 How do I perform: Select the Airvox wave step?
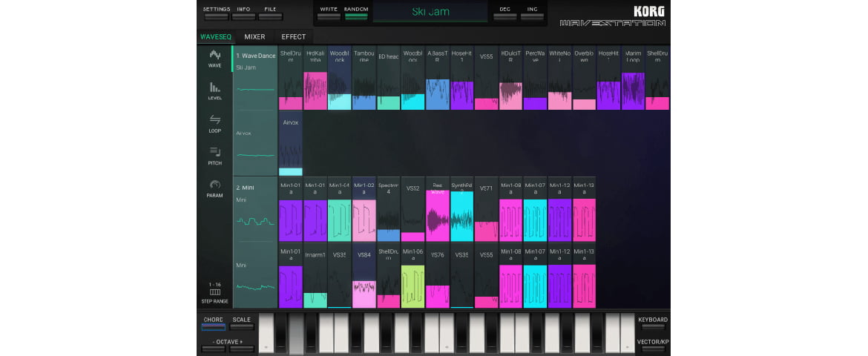291,143
